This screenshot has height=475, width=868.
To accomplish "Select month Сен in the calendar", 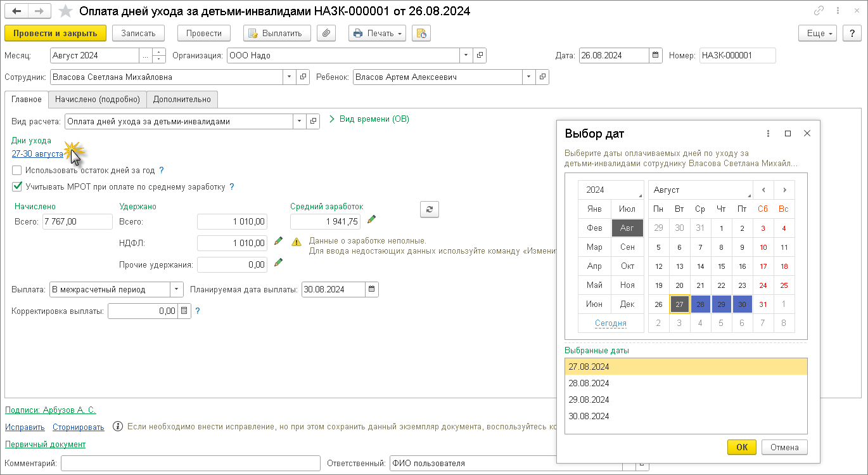I will (x=627, y=247).
